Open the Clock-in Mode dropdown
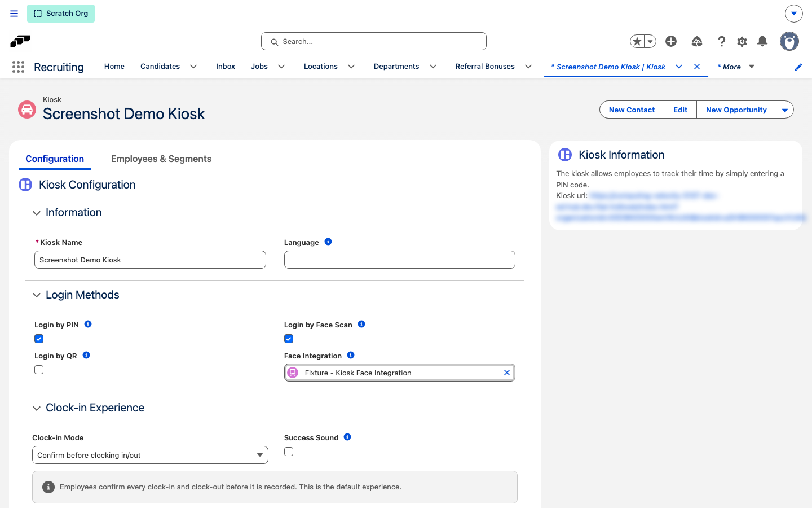The width and height of the screenshot is (812, 508). point(150,455)
